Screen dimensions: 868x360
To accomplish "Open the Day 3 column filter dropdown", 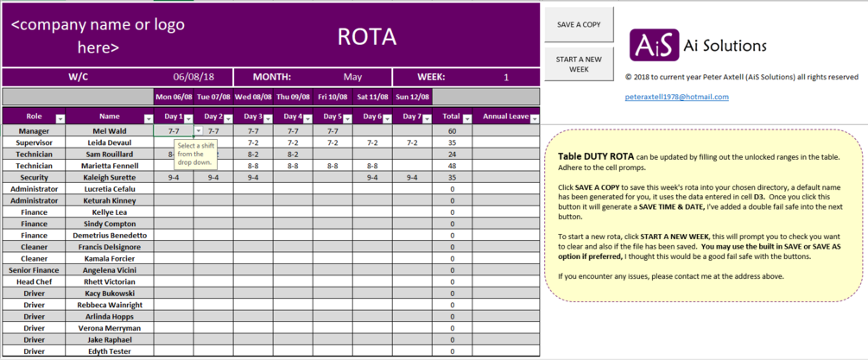I will click(268, 119).
